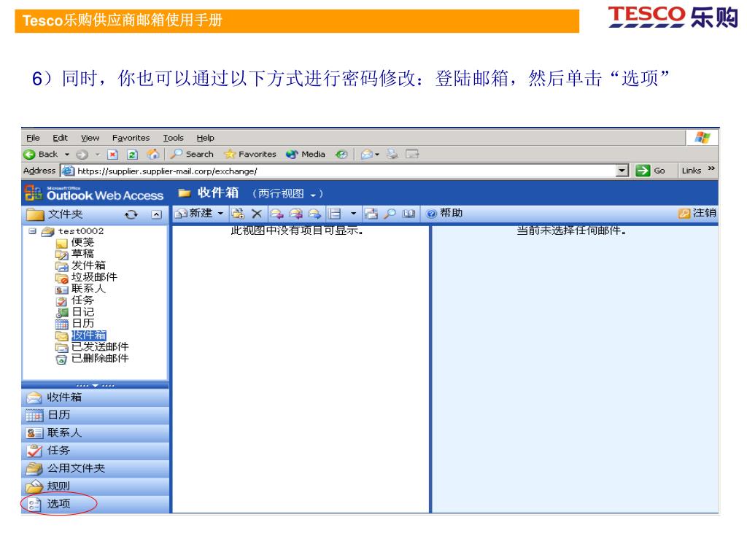Click the 规则 rules shortcut
Image resolution: width=747 pixels, height=560 pixels.
96,486
